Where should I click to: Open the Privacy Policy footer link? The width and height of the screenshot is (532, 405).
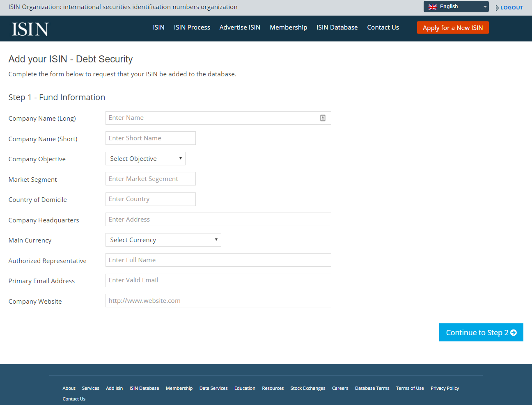click(445, 388)
